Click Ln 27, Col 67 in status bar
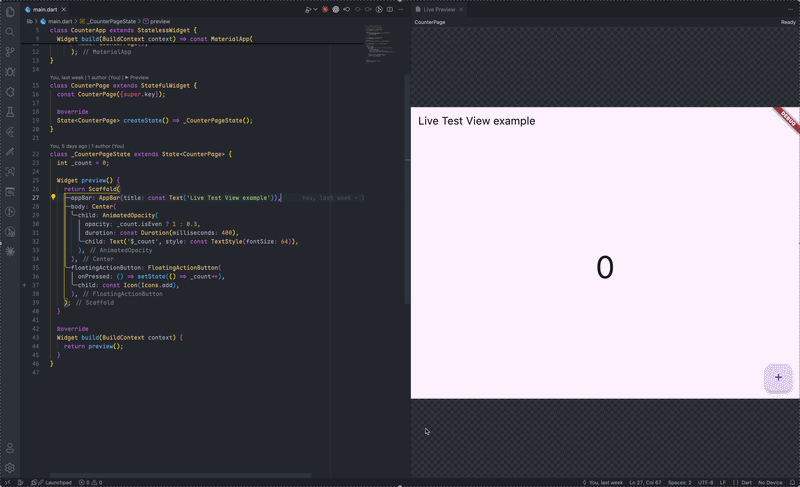This screenshot has width=800, height=487. pos(645,482)
